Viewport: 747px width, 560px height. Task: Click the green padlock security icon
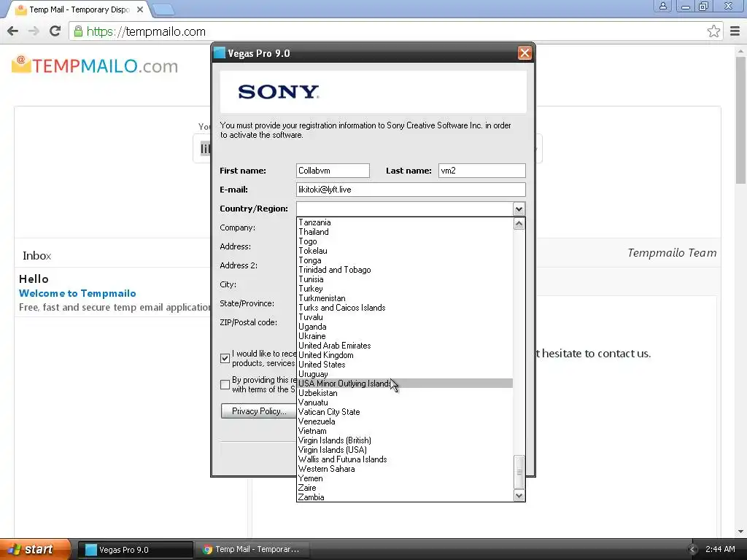(78, 31)
